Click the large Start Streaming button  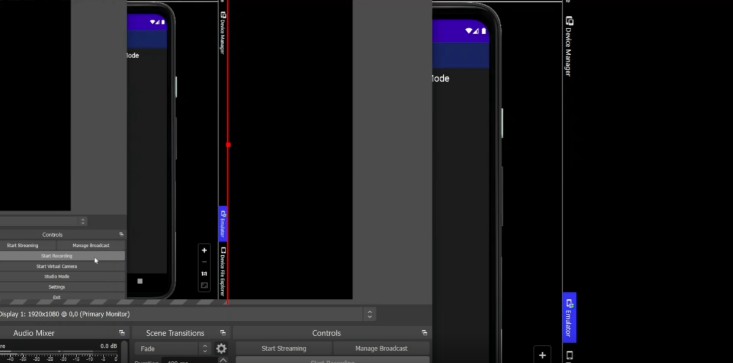pyautogui.click(x=284, y=349)
